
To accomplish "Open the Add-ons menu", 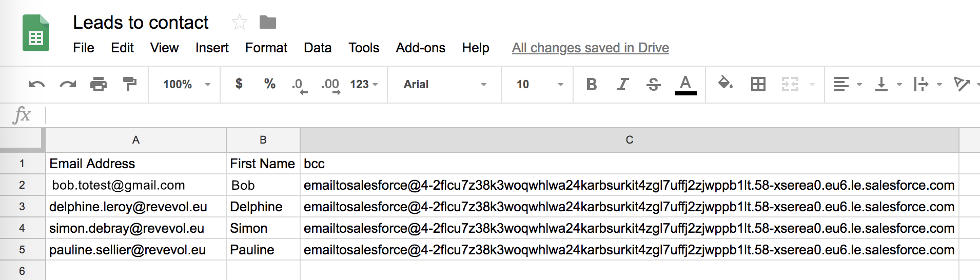I will pos(420,48).
